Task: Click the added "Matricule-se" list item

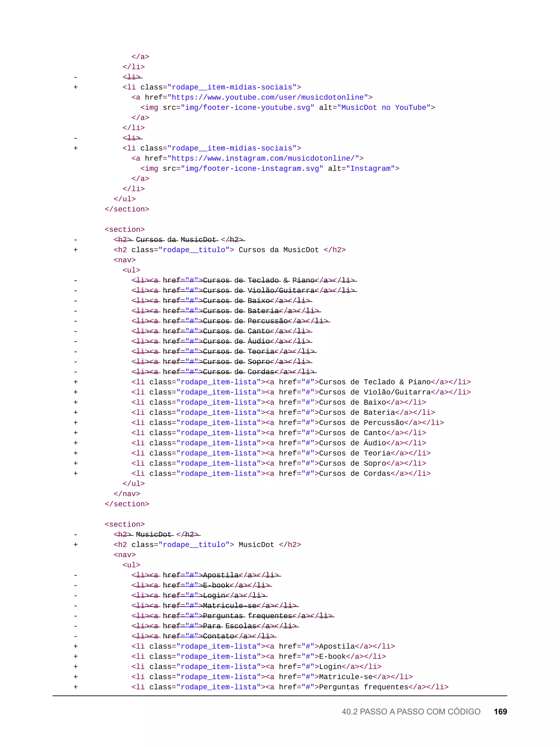Action: [x=346, y=677]
